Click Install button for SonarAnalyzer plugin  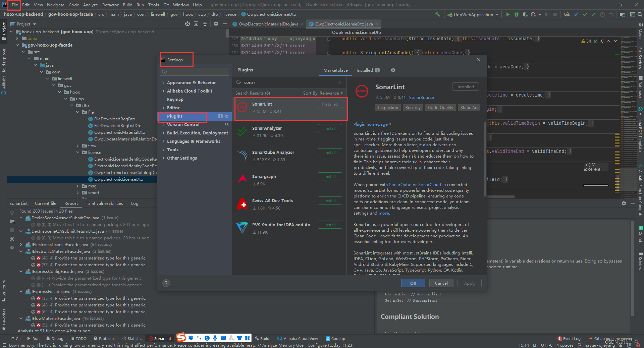tap(330, 128)
